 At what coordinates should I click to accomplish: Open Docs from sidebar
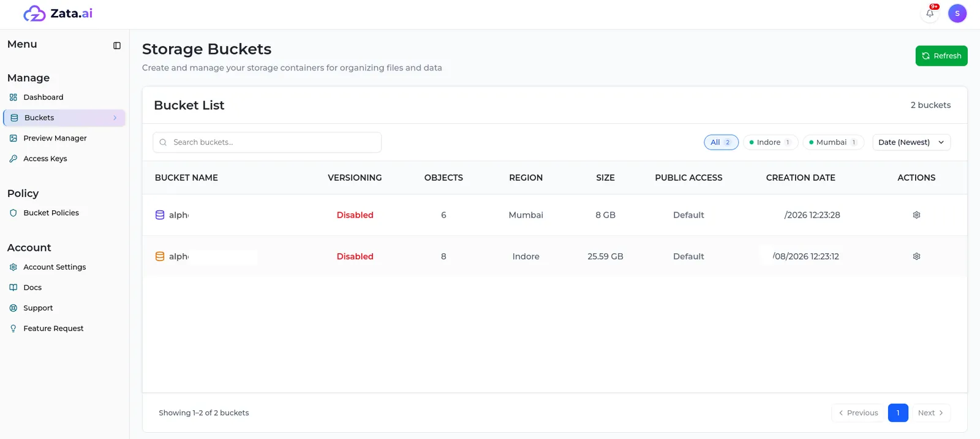(32, 288)
